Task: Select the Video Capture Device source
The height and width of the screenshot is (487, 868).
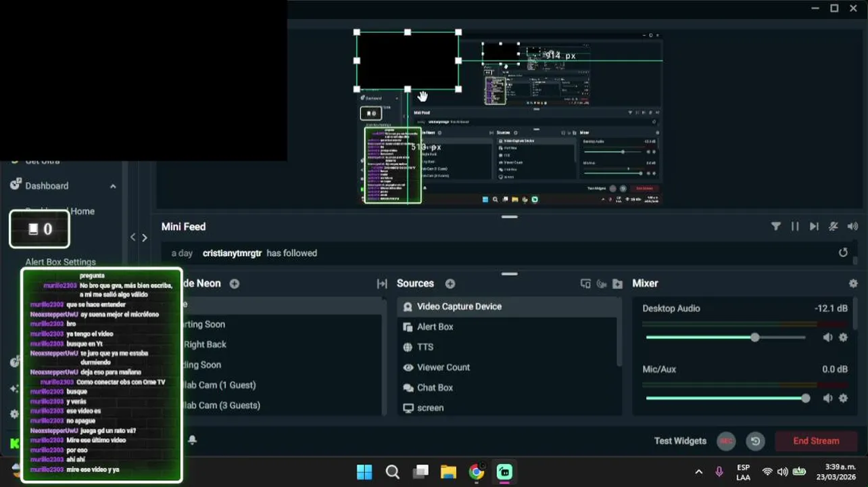Action: tap(508, 306)
